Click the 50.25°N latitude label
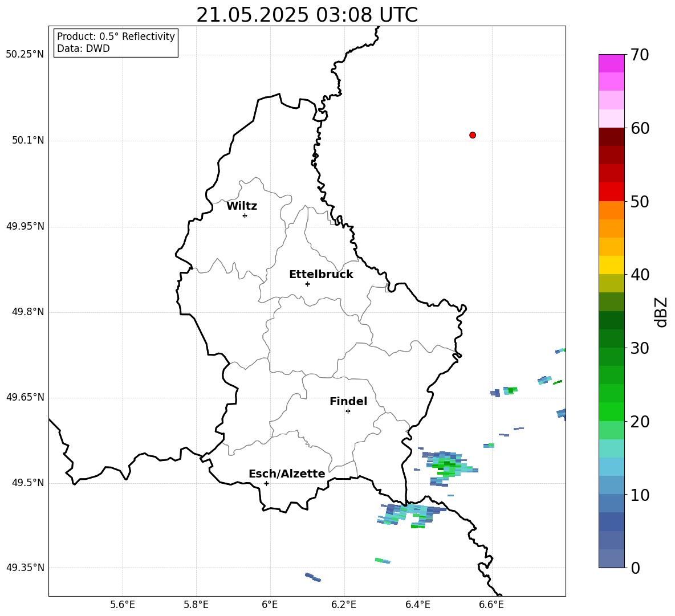675x616 pixels. click(x=25, y=55)
